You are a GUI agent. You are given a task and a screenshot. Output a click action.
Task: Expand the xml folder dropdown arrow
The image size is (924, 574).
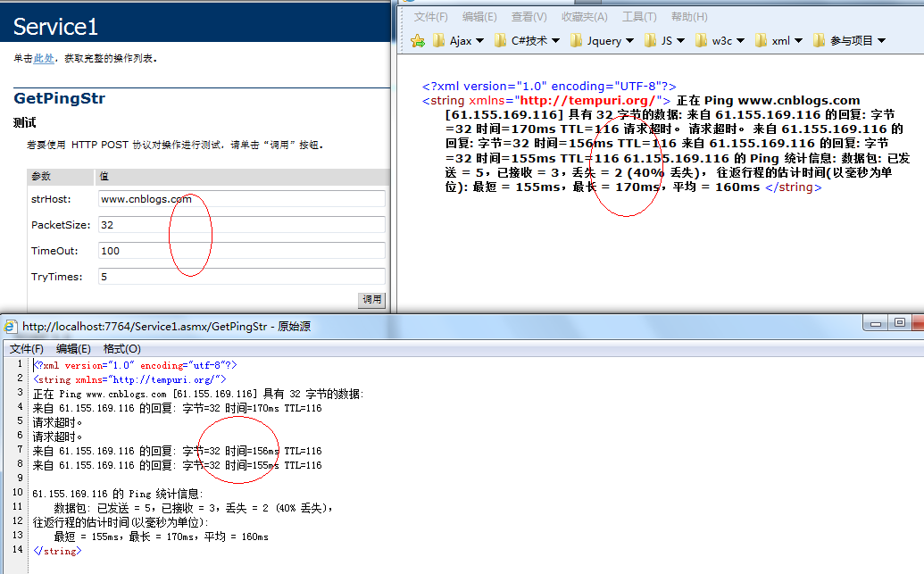(x=798, y=41)
